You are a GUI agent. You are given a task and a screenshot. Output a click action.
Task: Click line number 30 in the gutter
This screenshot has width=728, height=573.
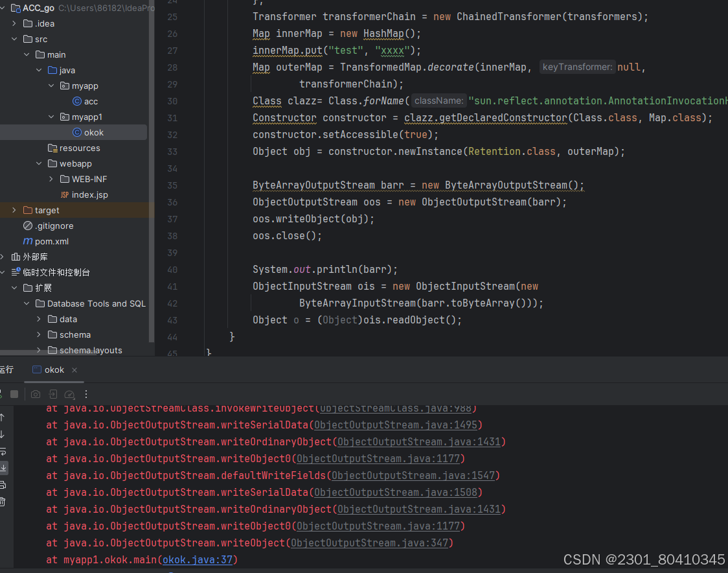pos(172,101)
